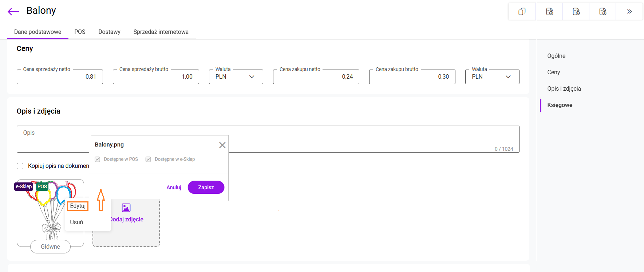Expand more toolbar actions with double chevron
The image size is (644, 272).
pyautogui.click(x=629, y=12)
